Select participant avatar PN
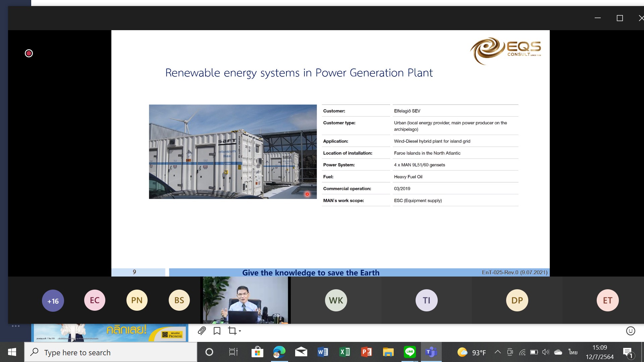The image size is (644, 362). [137, 300]
